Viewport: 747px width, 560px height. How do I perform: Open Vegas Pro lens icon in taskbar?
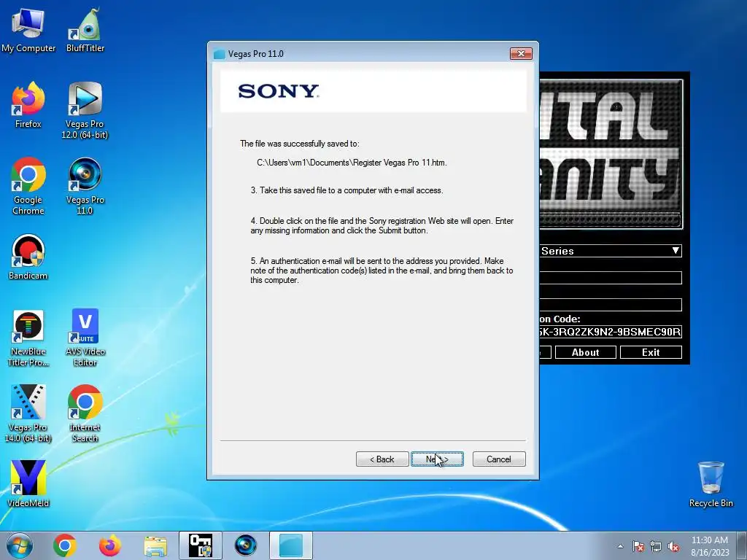coord(246,545)
